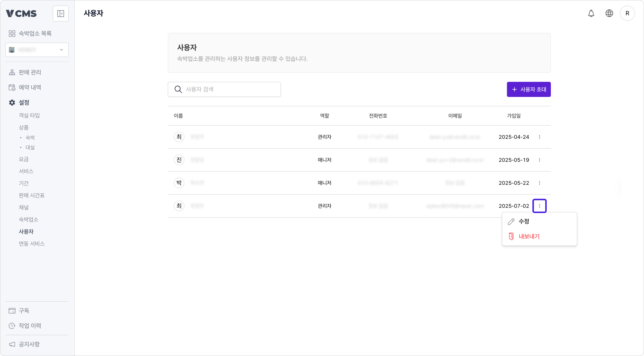
Task: Open the kebab menu on the 2025-04-24 row
Action: [x=539, y=137]
